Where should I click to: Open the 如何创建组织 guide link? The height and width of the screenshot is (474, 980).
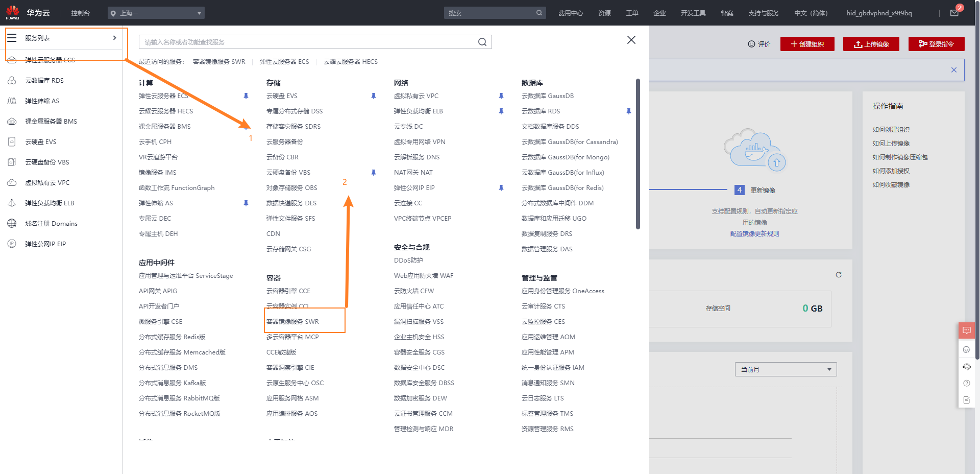[891, 130]
